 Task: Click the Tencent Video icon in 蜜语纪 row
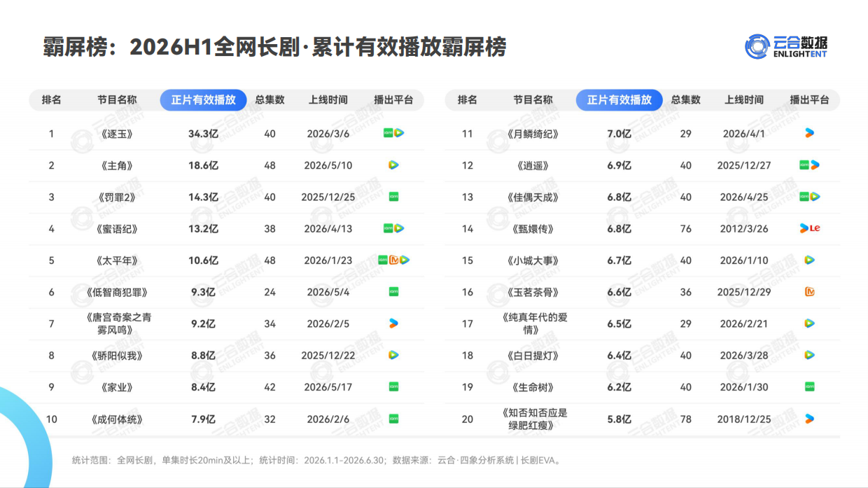(x=399, y=228)
